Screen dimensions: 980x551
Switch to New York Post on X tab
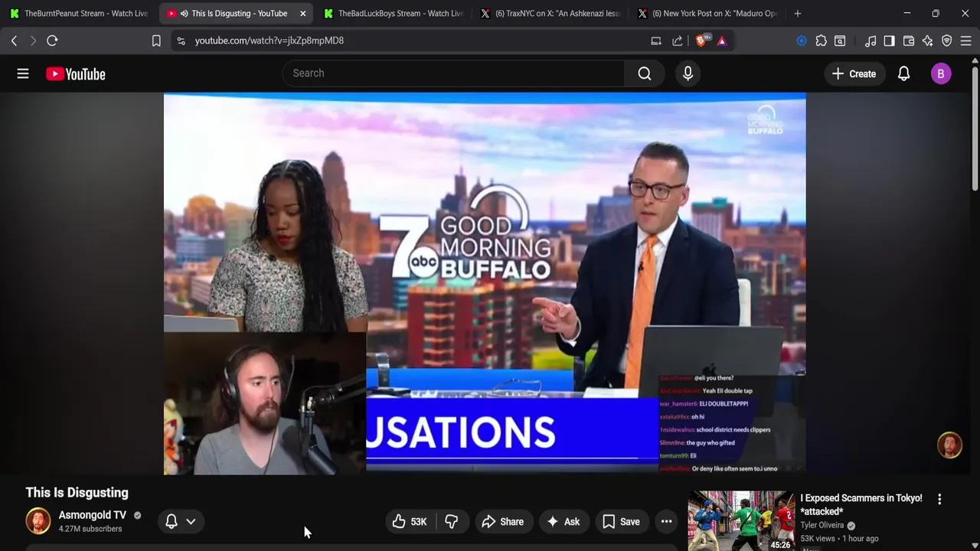click(707, 13)
